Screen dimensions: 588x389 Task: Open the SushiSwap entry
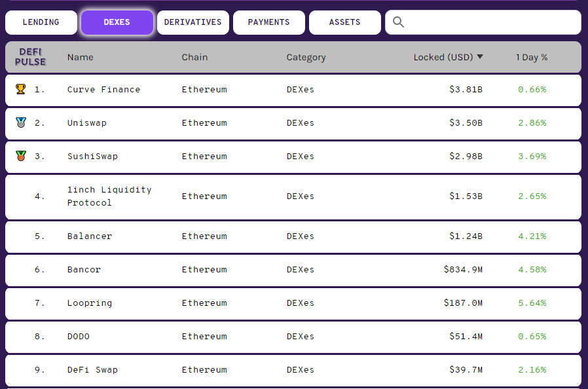pyautogui.click(x=92, y=157)
